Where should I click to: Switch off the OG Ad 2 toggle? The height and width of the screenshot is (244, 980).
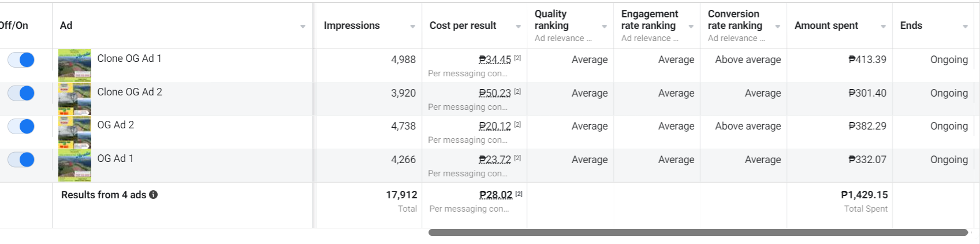pos(21,126)
